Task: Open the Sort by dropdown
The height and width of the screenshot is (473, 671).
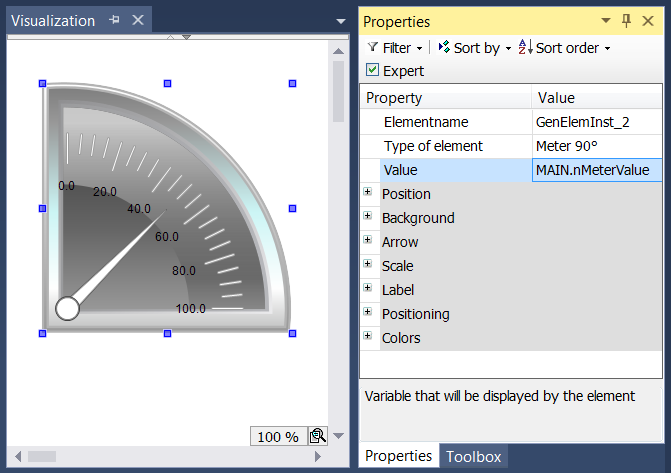Action: [x=508, y=48]
